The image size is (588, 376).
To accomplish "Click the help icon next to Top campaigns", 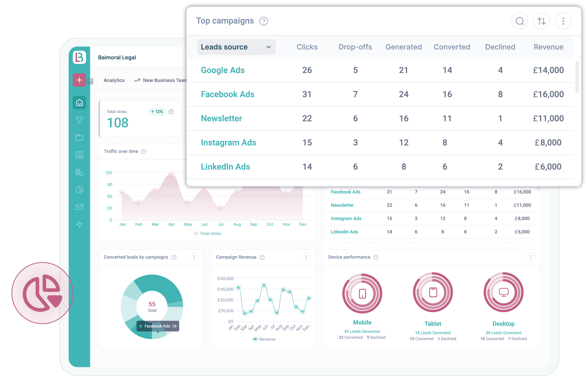I will point(264,21).
